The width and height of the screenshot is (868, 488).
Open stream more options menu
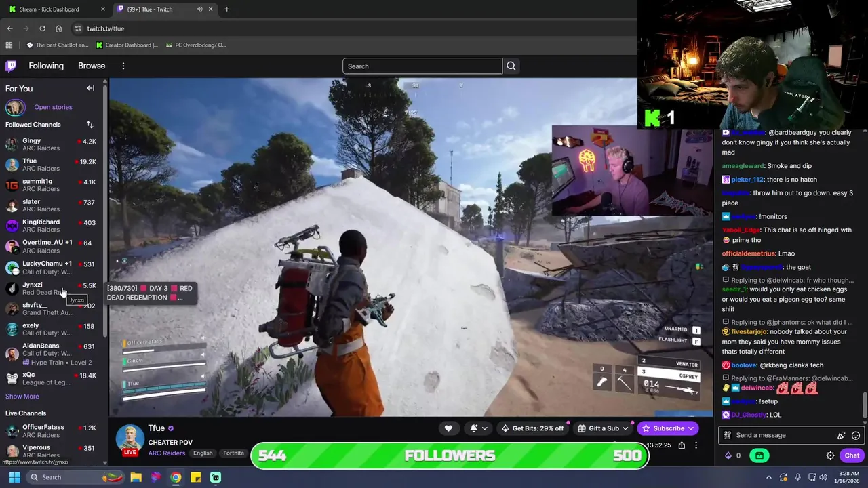[696, 445]
